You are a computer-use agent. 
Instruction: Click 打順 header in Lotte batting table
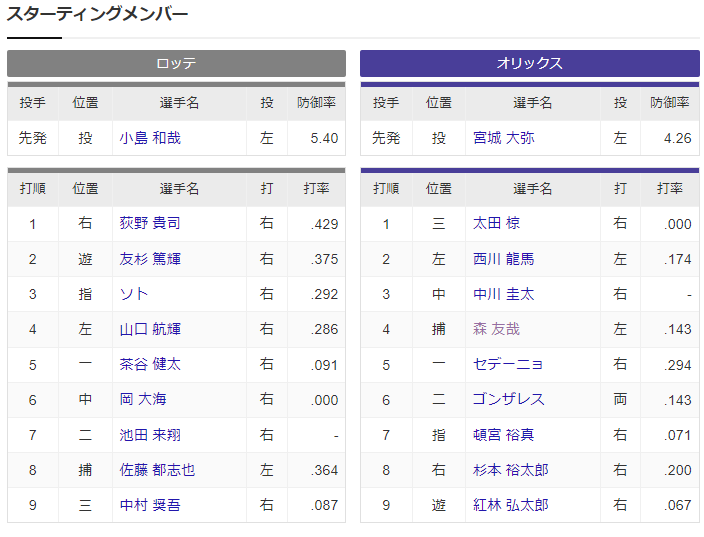33,189
